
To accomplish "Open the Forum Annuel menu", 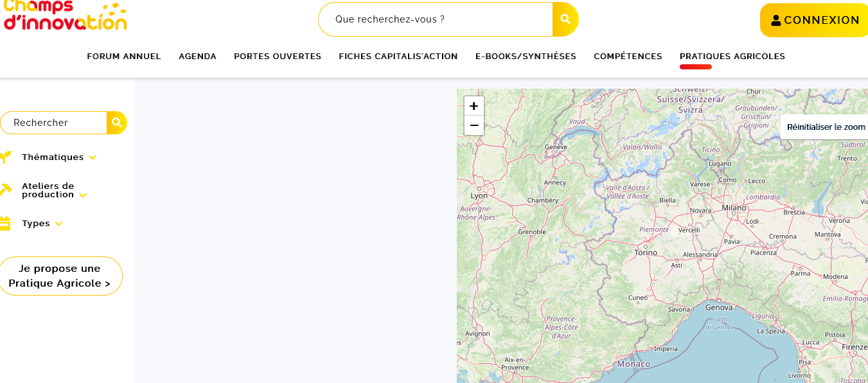I will (x=124, y=57).
